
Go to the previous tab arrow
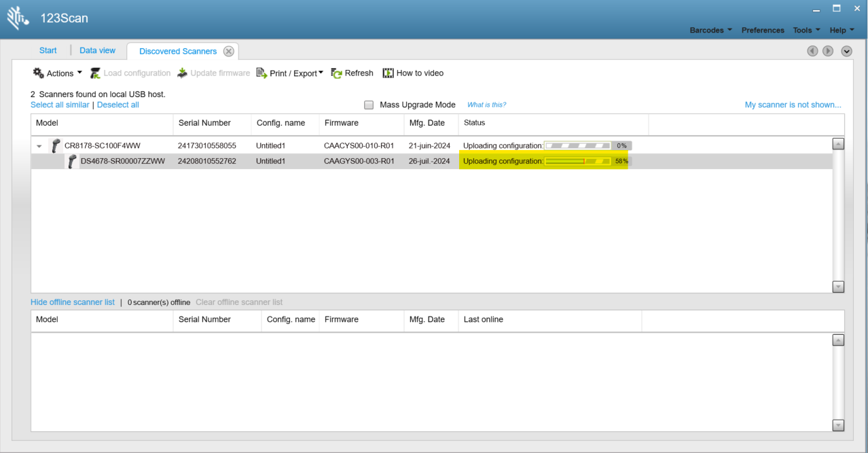click(x=812, y=51)
